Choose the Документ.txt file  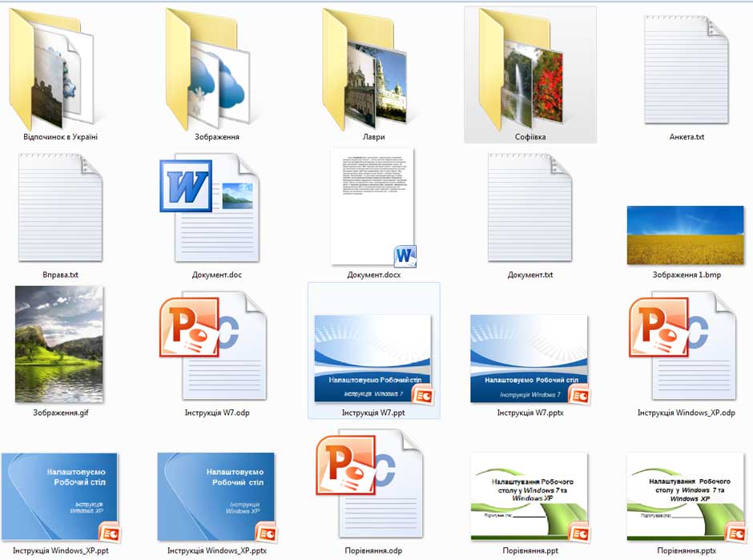tap(530, 207)
